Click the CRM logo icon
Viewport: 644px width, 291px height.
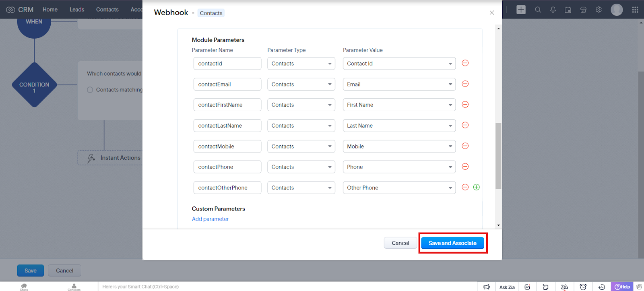pyautogui.click(x=10, y=10)
